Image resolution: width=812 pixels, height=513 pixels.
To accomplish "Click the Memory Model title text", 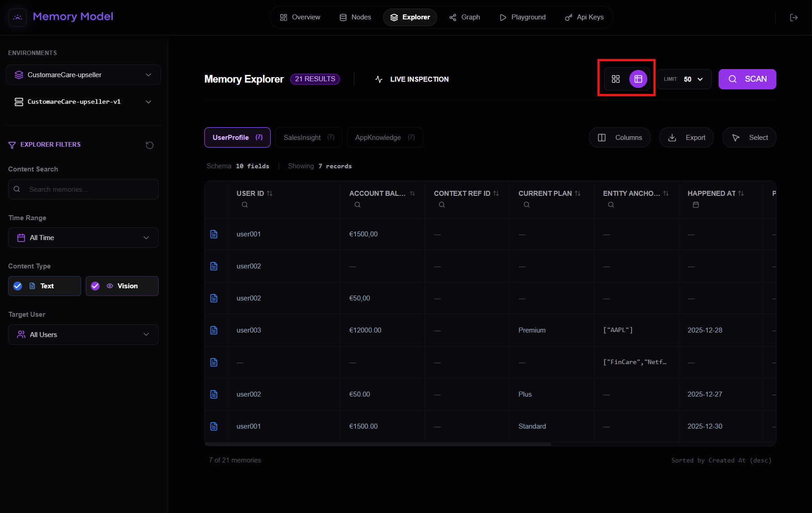I will 73,17.
